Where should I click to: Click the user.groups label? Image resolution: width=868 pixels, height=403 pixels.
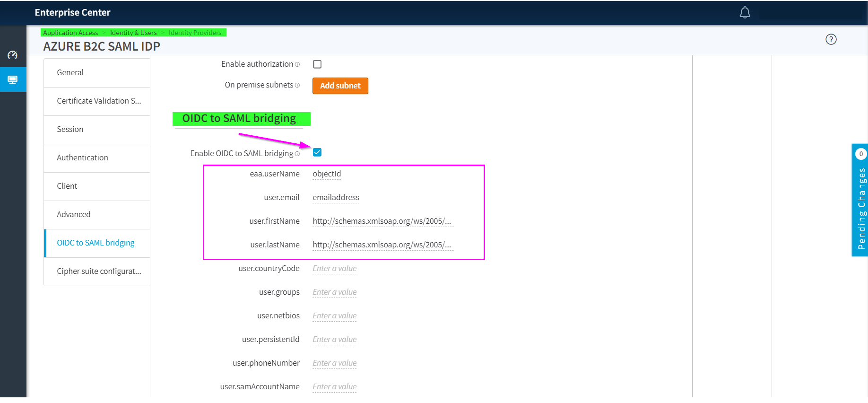click(279, 292)
